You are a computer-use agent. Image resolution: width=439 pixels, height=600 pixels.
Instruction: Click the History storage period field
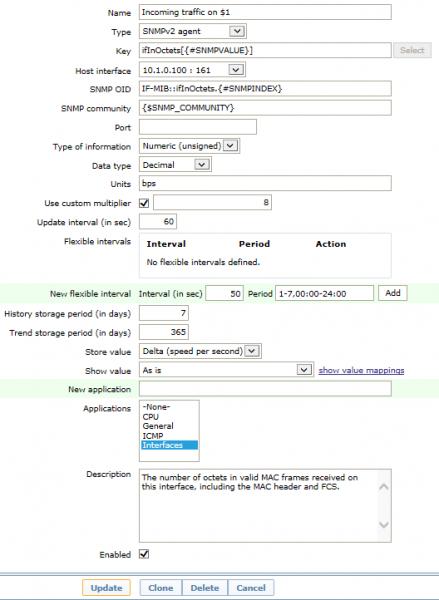point(163,313)
